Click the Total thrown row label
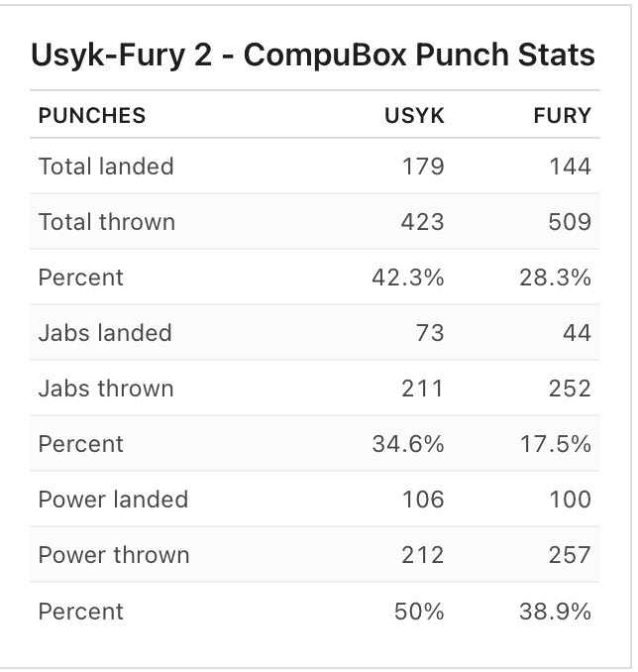 [107, 222]
